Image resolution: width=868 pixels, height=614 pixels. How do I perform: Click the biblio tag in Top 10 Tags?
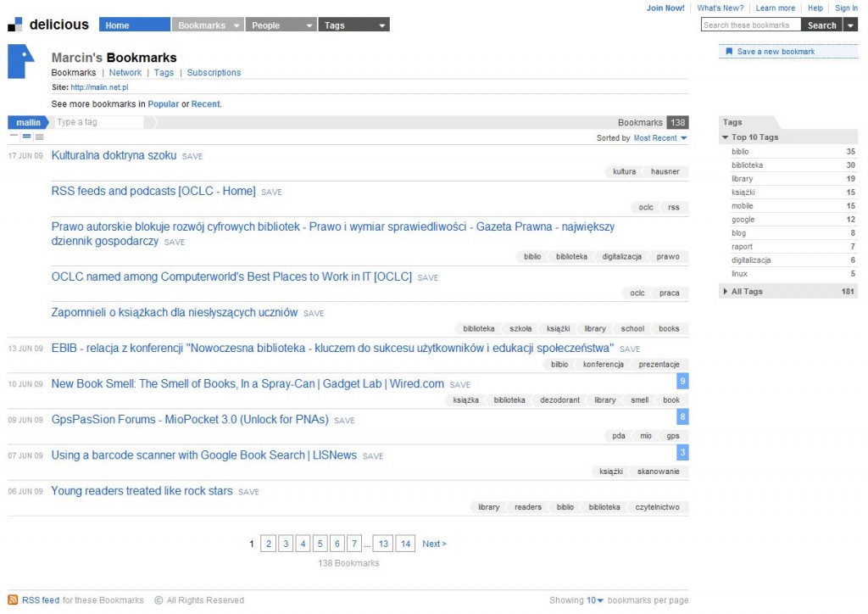[740, 152]
